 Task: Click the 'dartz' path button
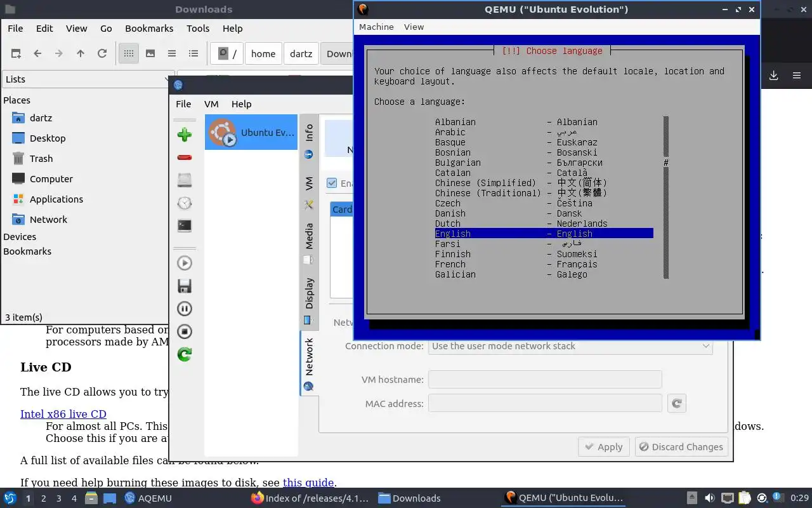tap(301, 53)
